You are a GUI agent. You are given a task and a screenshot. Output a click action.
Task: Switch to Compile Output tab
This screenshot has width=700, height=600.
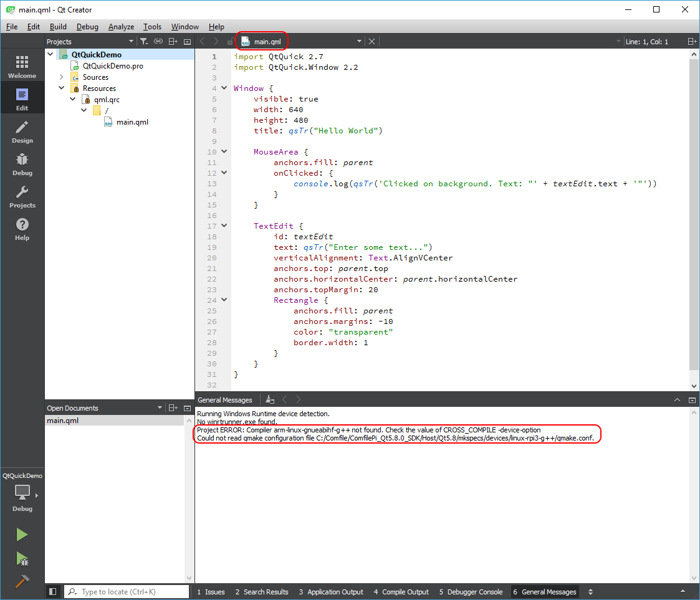(401, 592)
